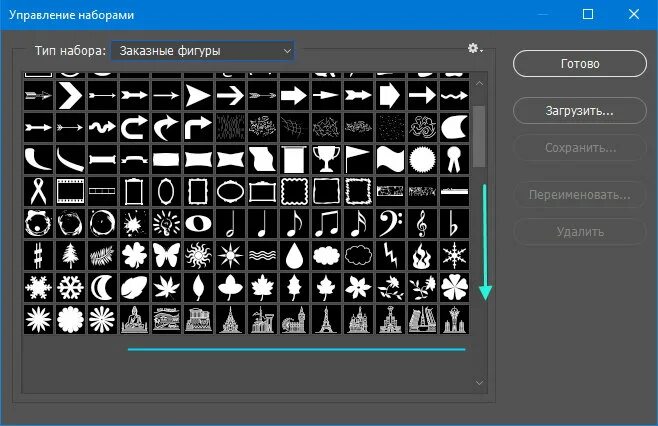Click the scrollbar up arrow
The image size is (658, 426).
480,84
